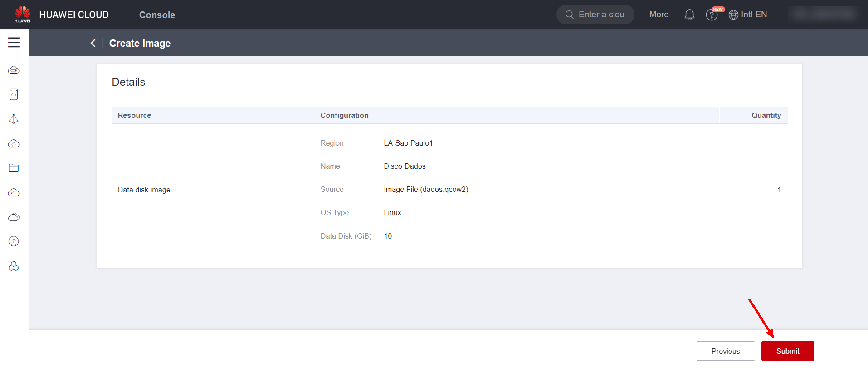The width and height of the screenshot is (868, 372).
Task: Select the pyramid-shaped sidebar icon
Action: click(x=14, y=119)
